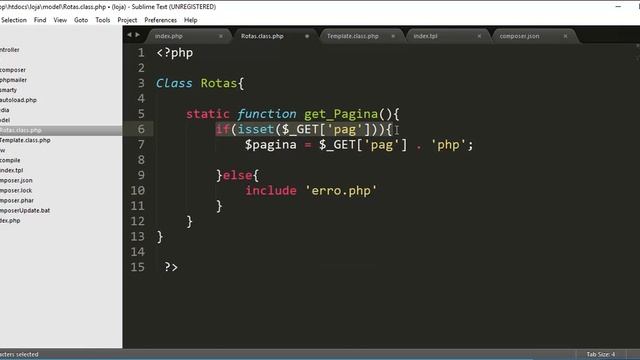Image resolution: width=640 pixels, height=360 pixels.
Task: Open index.tpl from the sidebar
Action: click(x=11, y=170)
